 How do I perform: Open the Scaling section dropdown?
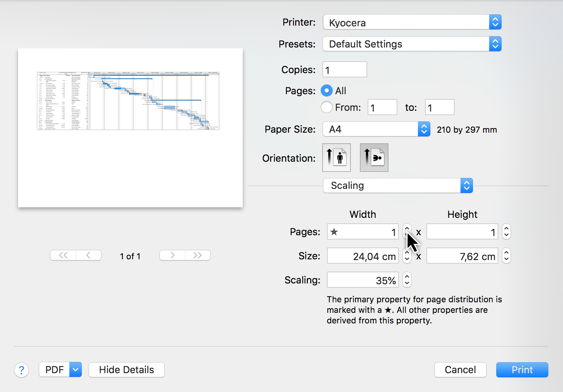click(x=398, y=185)
